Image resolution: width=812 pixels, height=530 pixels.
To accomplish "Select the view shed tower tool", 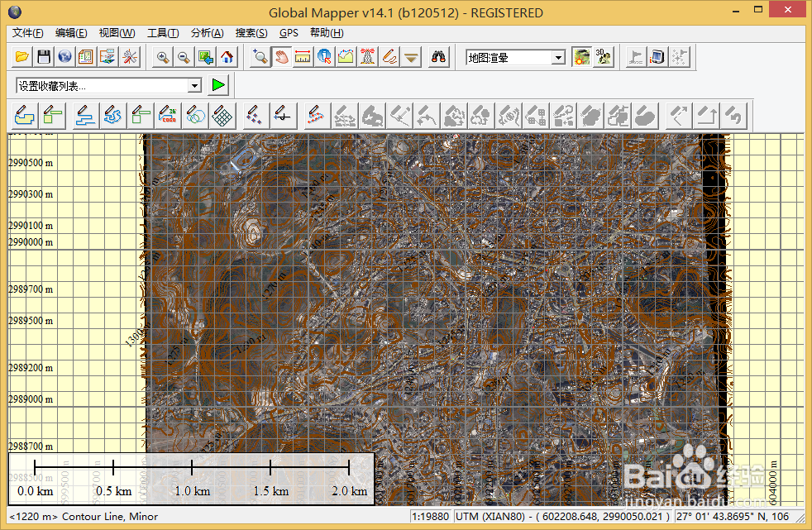I will 368,57.
